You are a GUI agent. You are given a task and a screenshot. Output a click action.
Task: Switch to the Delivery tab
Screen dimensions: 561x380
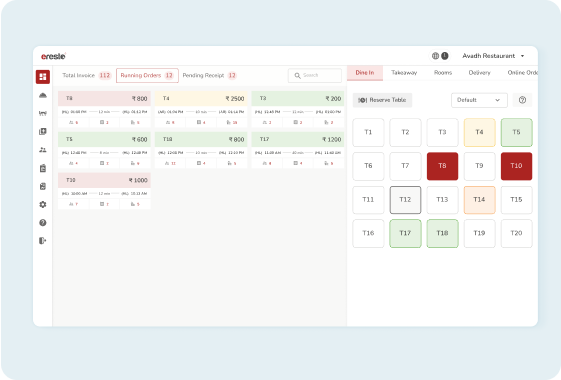(479, 73)
